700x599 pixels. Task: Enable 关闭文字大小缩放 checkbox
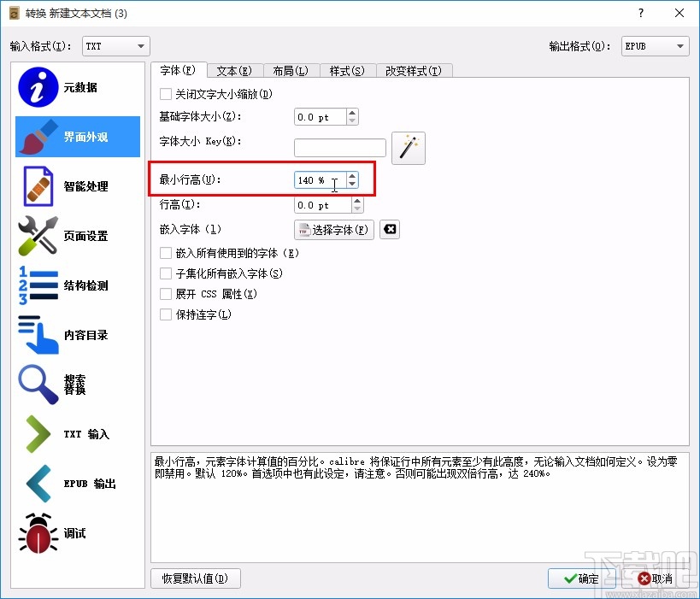pos(166,94)
